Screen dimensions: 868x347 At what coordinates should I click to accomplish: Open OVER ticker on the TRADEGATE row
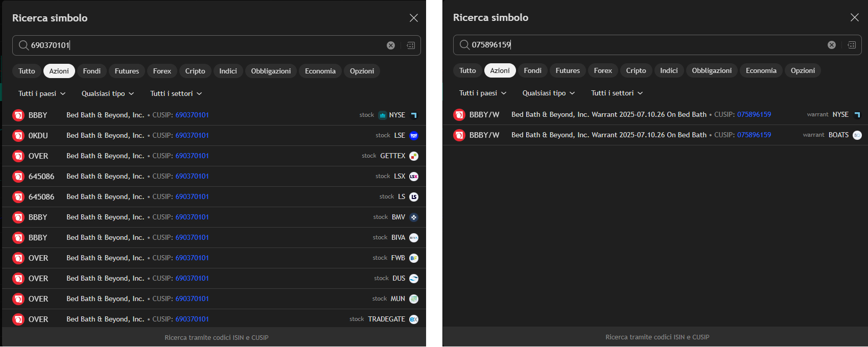pyautogui.click(x=38, y=319)
